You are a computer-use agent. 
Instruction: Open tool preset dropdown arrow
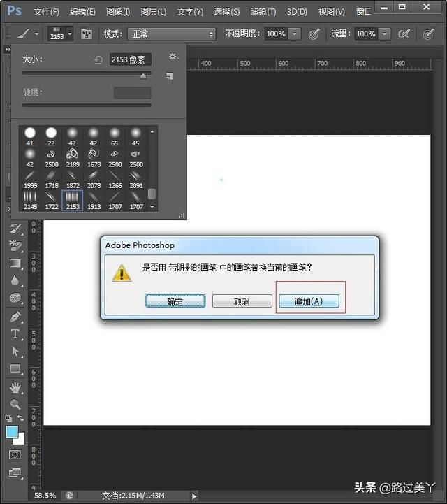[36, 34]
